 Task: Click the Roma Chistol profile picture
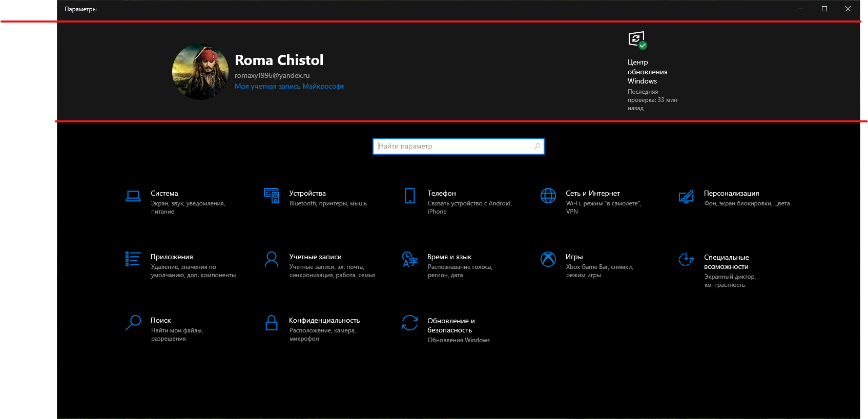click(x=200, y=72)
